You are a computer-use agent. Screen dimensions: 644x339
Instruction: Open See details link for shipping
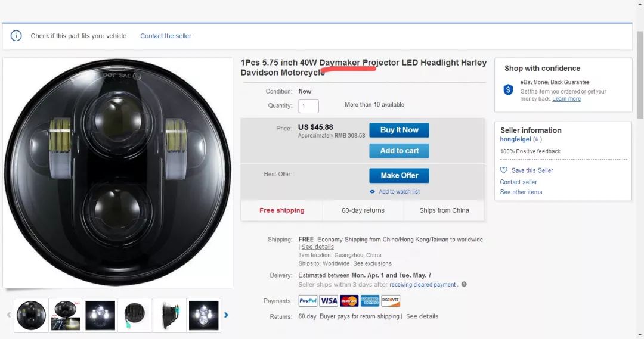317,247
